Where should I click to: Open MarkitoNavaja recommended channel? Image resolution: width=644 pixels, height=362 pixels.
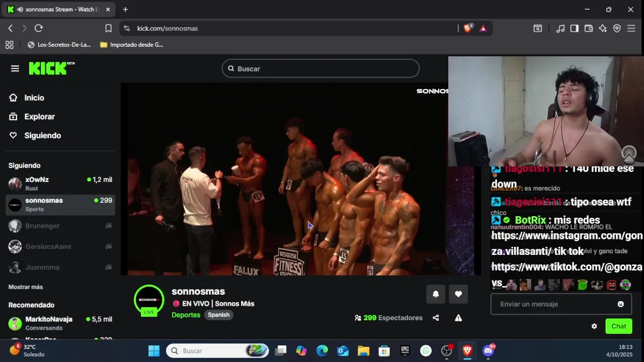point(60,323)
